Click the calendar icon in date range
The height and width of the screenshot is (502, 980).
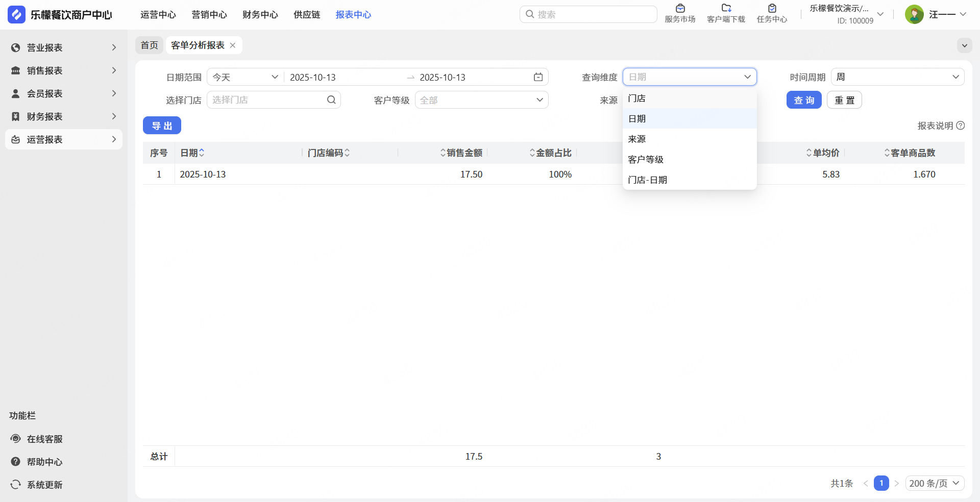click(538, 77)
